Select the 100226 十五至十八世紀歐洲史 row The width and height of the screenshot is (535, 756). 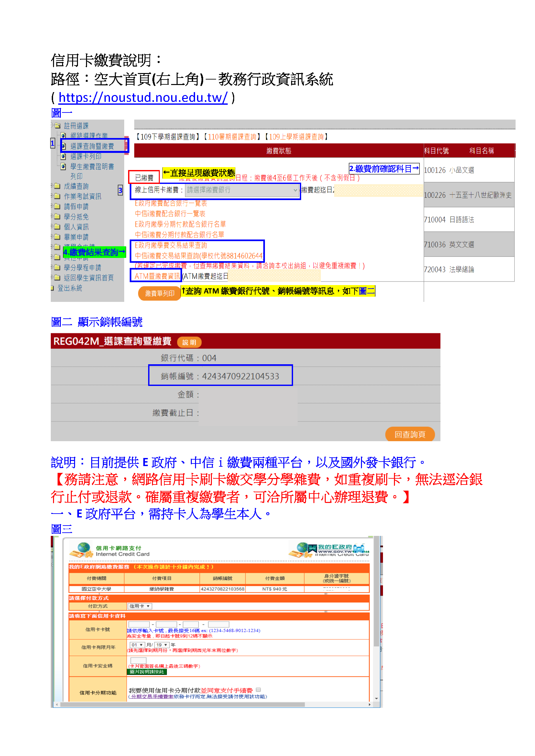tap(469, 195)
